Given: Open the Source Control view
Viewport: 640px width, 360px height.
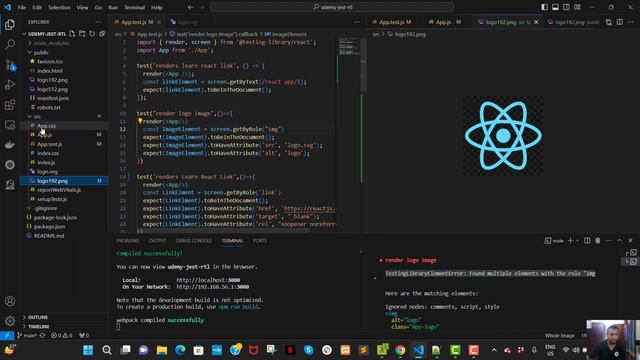Looking at the screenshot, I should (10, 65).
